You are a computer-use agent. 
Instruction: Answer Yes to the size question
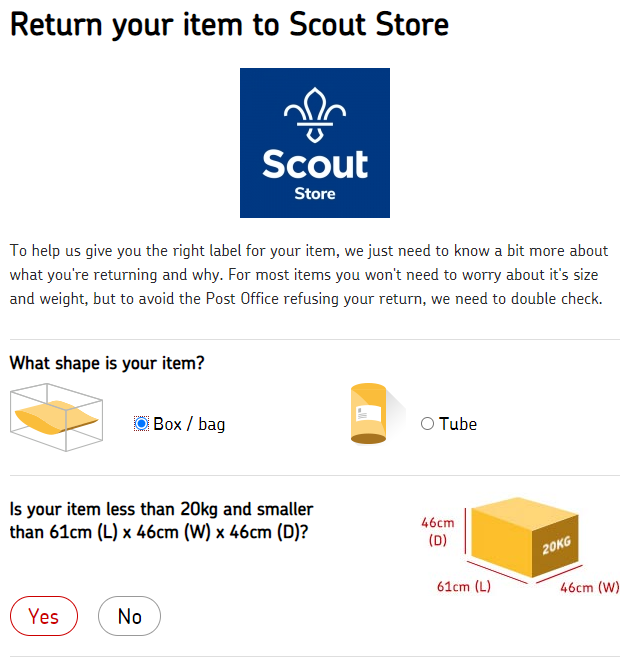(44, 616)
